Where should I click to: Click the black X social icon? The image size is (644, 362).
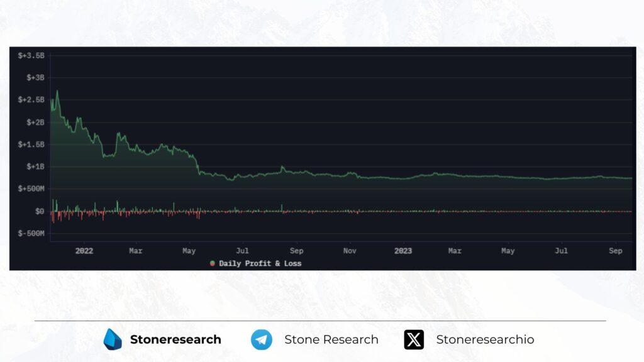coord(414,339)
